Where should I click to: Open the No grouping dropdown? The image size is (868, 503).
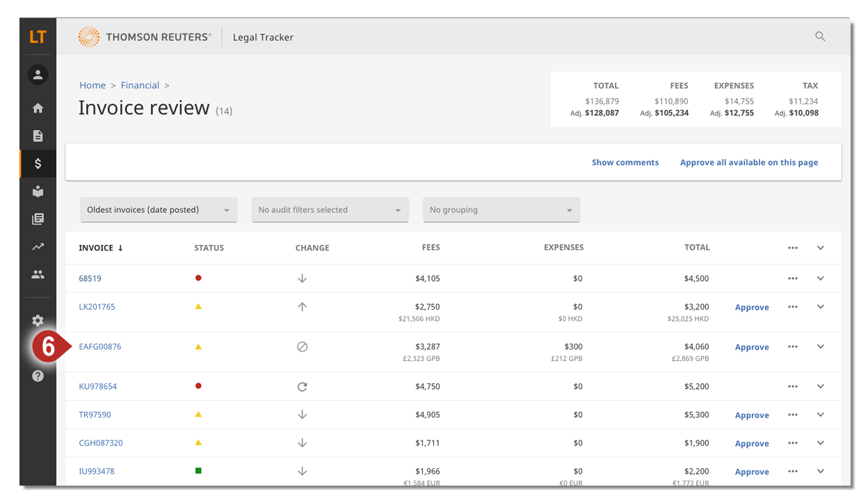tap(501, 209)
